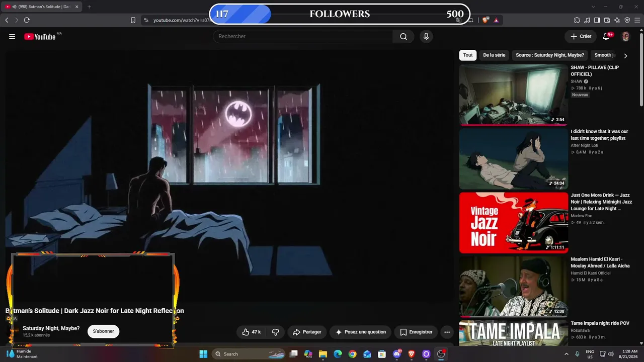The width and height of the screenshot is (644, 362).
Task: Open the SHAW channel name link
Action: pos(576,81)
